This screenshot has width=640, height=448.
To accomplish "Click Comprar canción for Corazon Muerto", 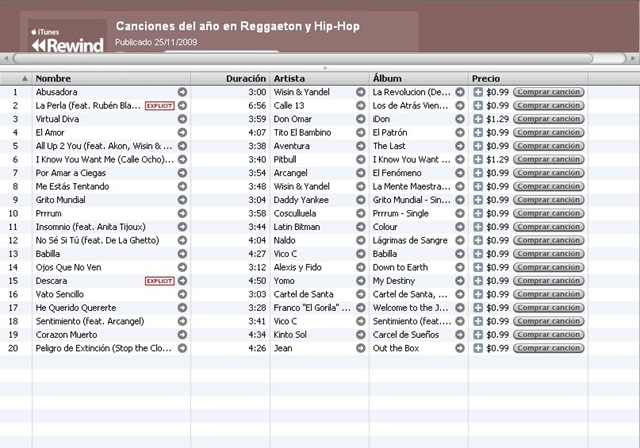I will click(549, 335).
